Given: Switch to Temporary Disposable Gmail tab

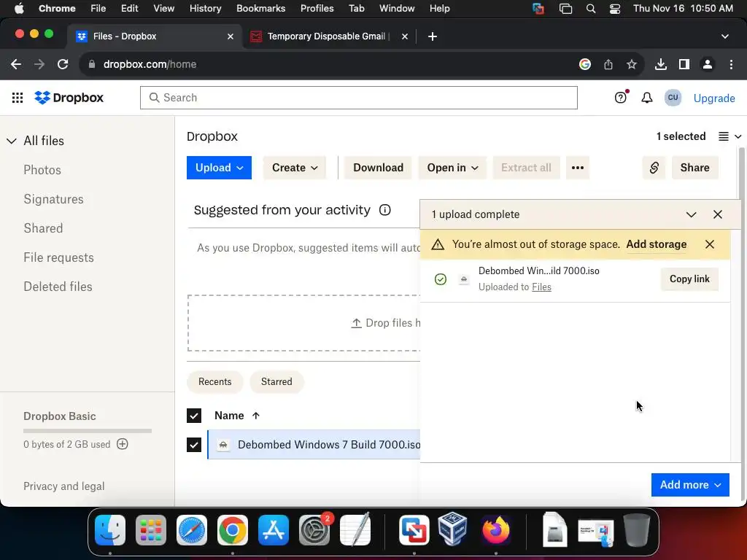Looking at the screenshot, I should coord(329,36).
